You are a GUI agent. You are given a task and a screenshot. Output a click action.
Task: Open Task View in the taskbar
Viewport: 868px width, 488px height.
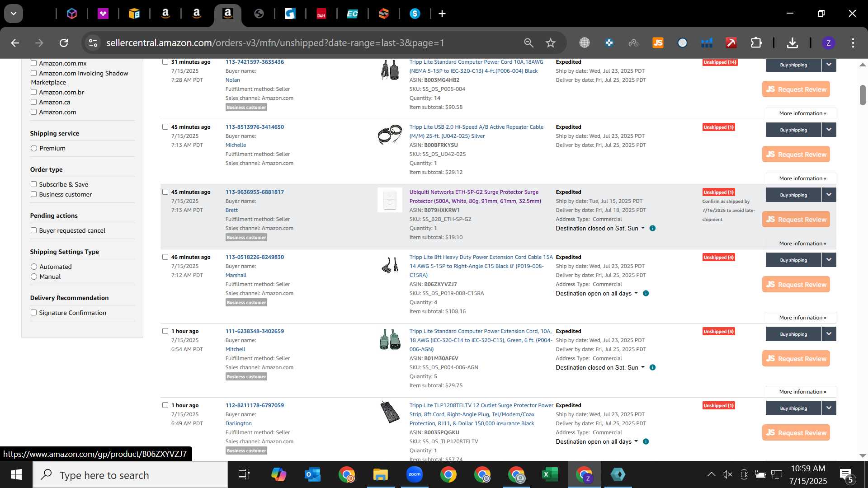[x=244, y=474]
